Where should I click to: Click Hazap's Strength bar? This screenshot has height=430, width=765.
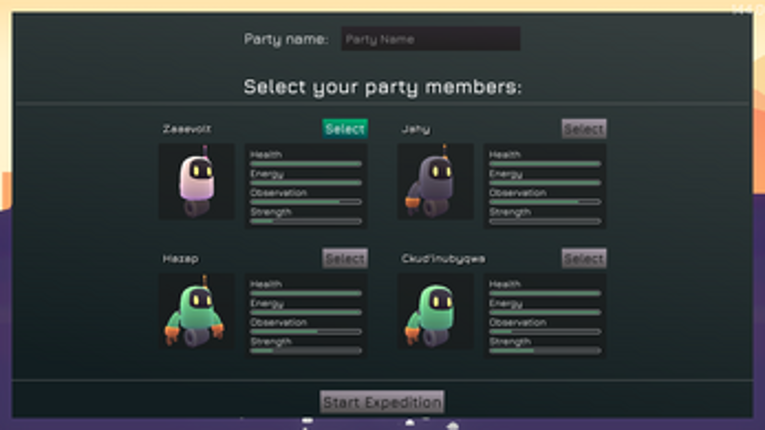305,350
